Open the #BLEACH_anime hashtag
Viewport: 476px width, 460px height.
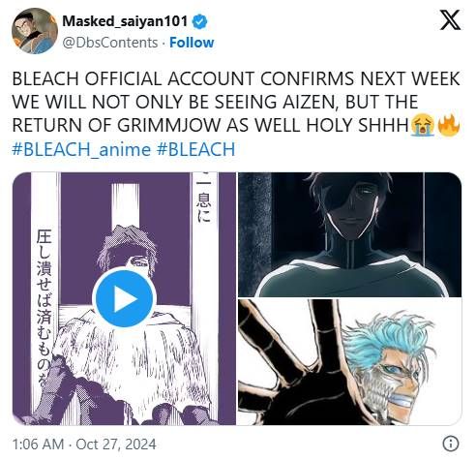[81, 149]
